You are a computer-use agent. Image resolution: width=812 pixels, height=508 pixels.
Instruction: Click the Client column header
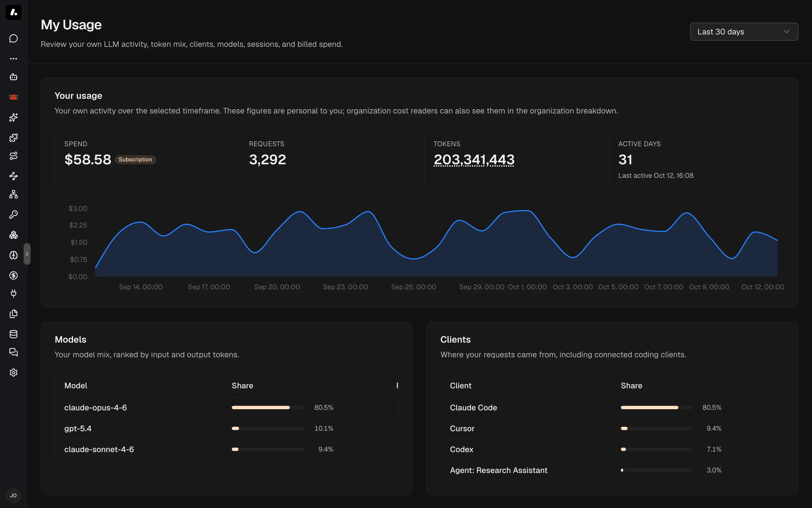[x=460, y=386]
